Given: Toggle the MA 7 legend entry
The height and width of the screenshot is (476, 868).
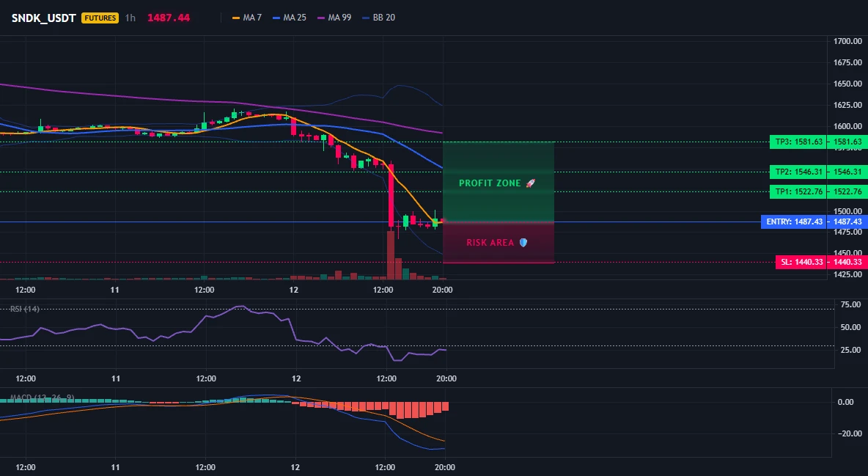Looking at the screenshot, I should (247, 18).
